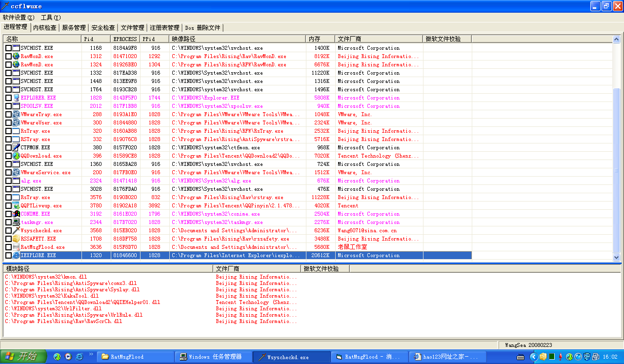This screenshot has width=624, height=364.
Task: Switch to the 注册表管理 tab
Action: tap(164, 28)
